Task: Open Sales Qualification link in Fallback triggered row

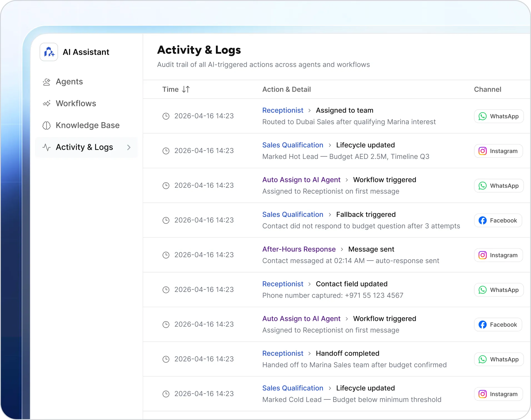Action: [x=293, y=214]
